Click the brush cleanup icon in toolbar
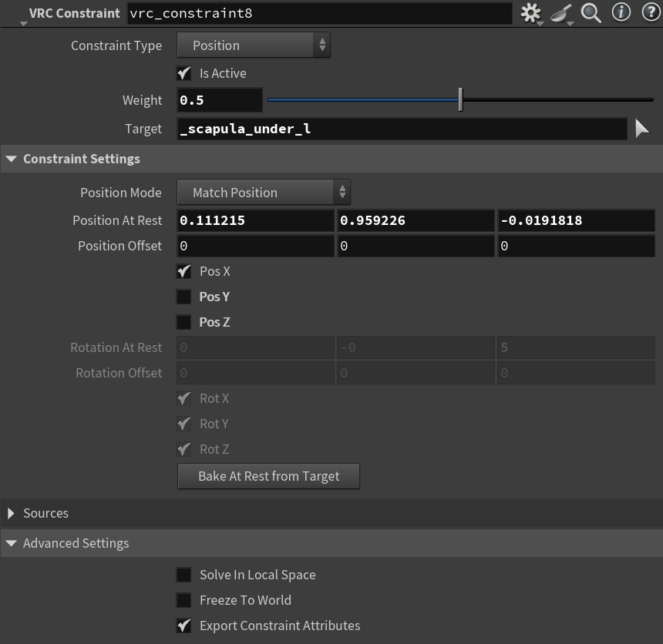 click(x=560, y=12)
